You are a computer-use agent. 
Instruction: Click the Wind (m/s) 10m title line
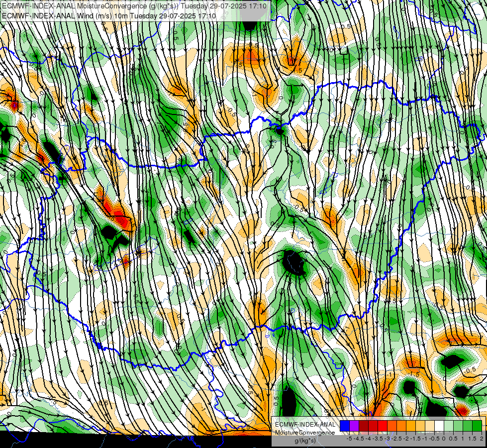[109, 15]
